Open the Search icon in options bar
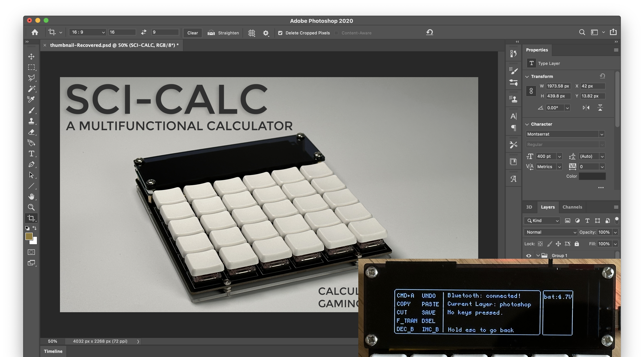 tap(582, 32)
